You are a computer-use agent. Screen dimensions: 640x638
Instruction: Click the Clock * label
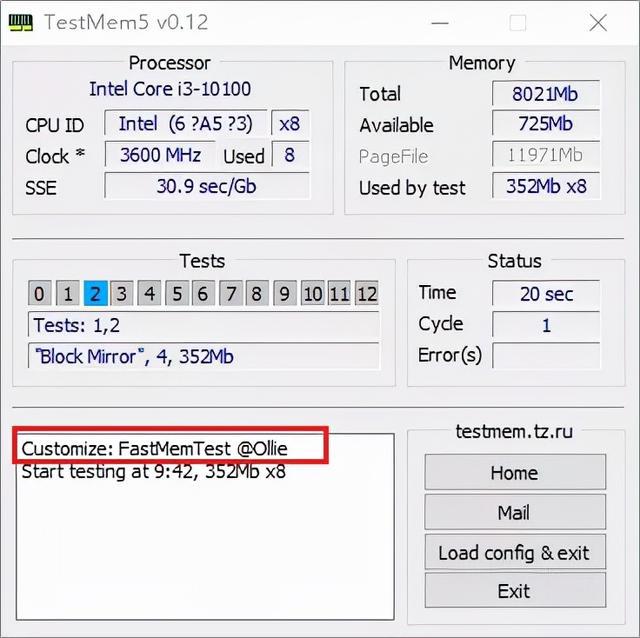point(55,156)
